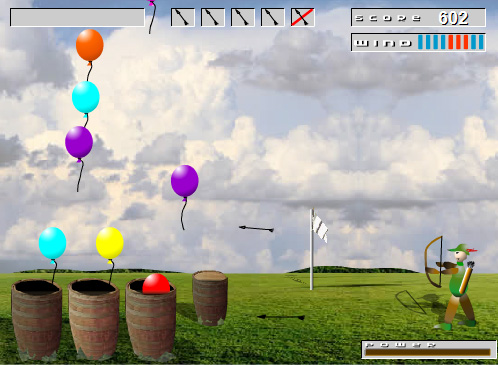
Task: Pop the orange balloon at the top
Action: coord(90,45)
